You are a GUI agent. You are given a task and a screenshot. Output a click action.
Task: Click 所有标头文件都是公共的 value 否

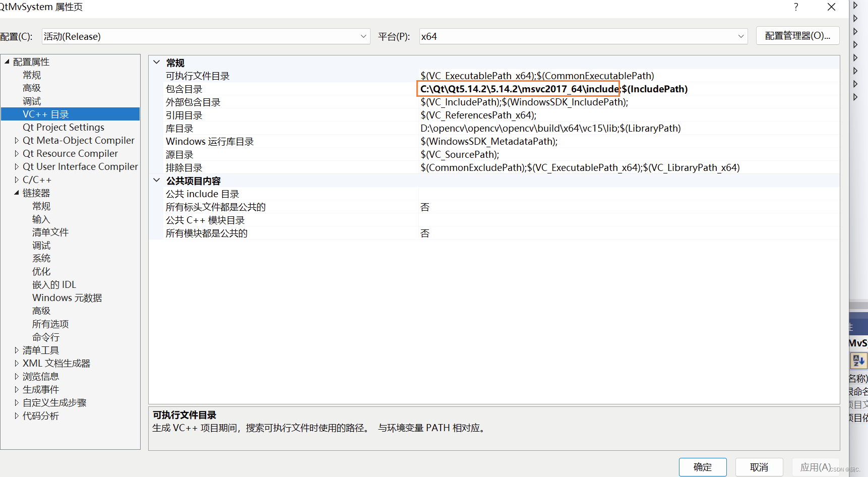(x=425, y=207)
